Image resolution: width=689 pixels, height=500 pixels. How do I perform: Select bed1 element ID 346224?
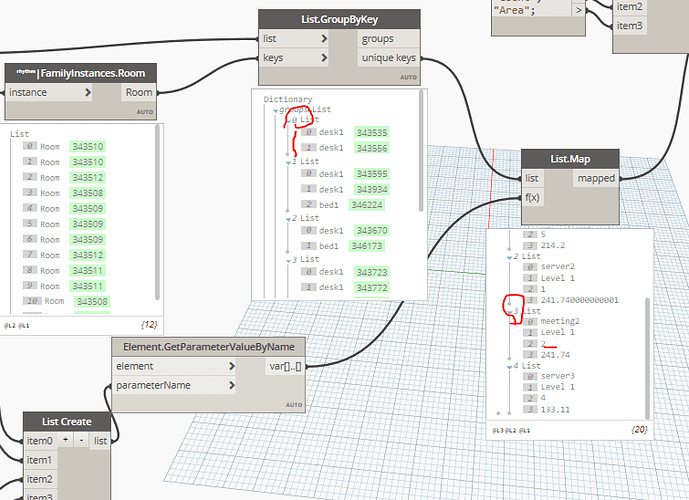[367, 205]
